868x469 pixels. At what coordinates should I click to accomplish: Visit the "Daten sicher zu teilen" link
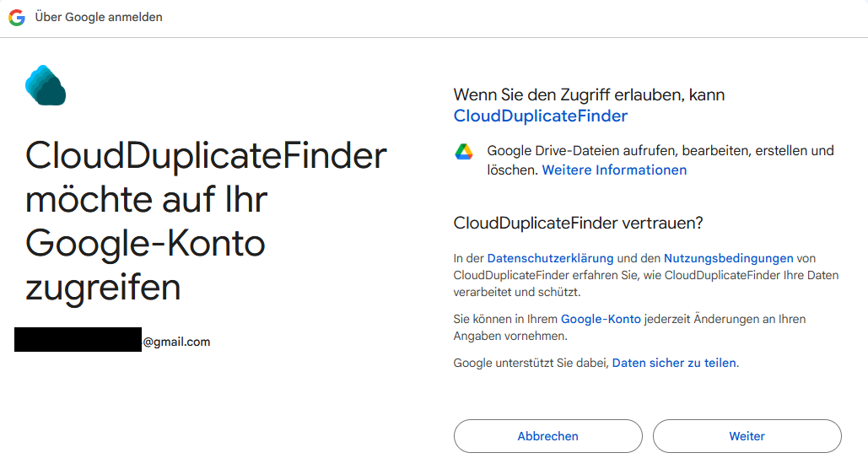[x=674, y=363]
